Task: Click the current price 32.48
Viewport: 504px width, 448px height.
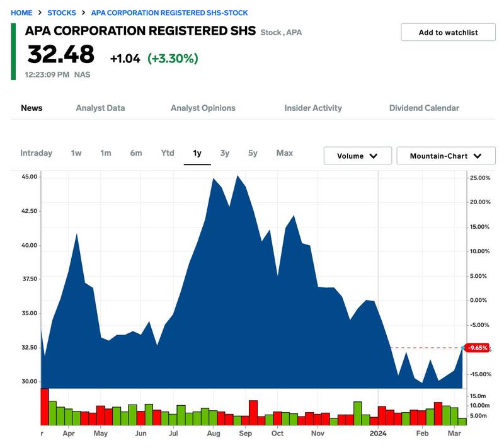Action: [60, 54]
